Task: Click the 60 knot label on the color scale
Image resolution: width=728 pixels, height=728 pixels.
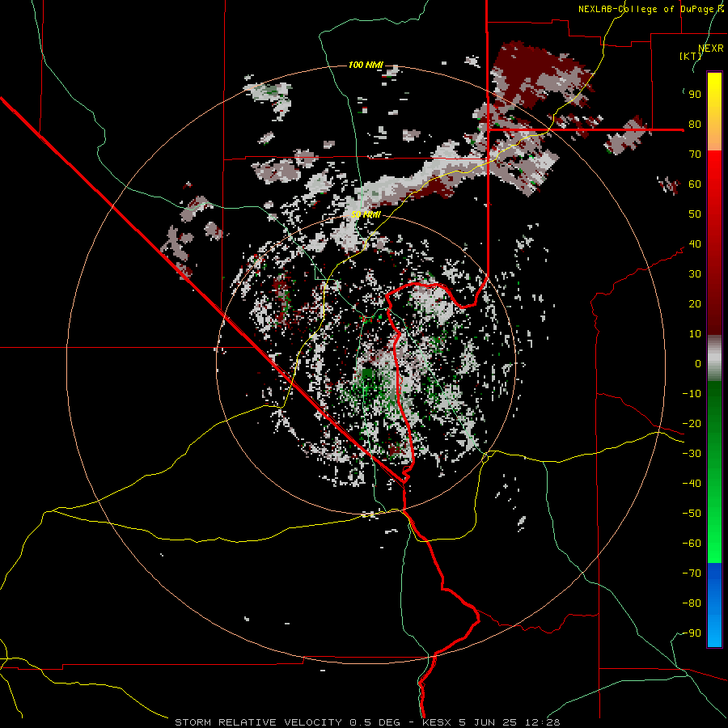Action: point(695,184)
